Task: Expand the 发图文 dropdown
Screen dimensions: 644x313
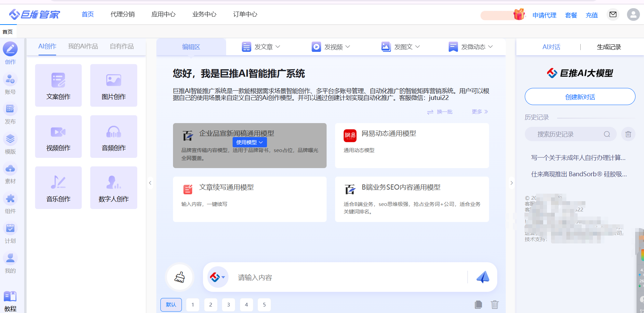Action: pyautogui.click(x=400, y=47)
